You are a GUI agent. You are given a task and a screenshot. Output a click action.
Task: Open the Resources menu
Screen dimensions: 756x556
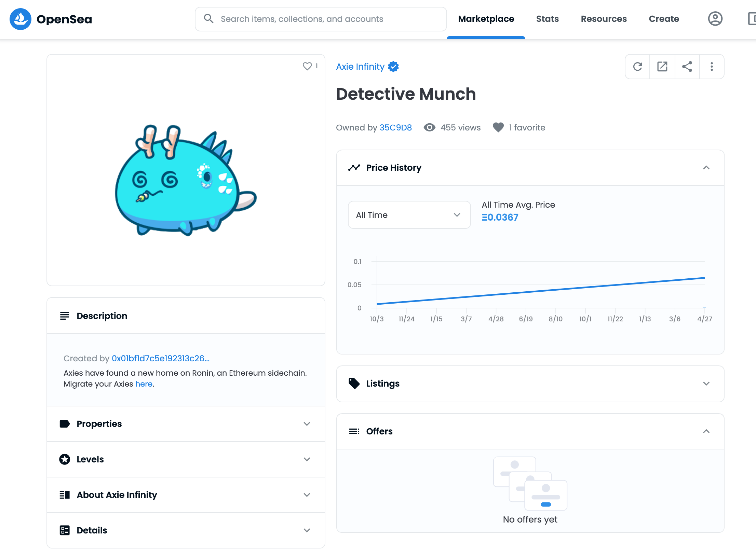[604, 19]
